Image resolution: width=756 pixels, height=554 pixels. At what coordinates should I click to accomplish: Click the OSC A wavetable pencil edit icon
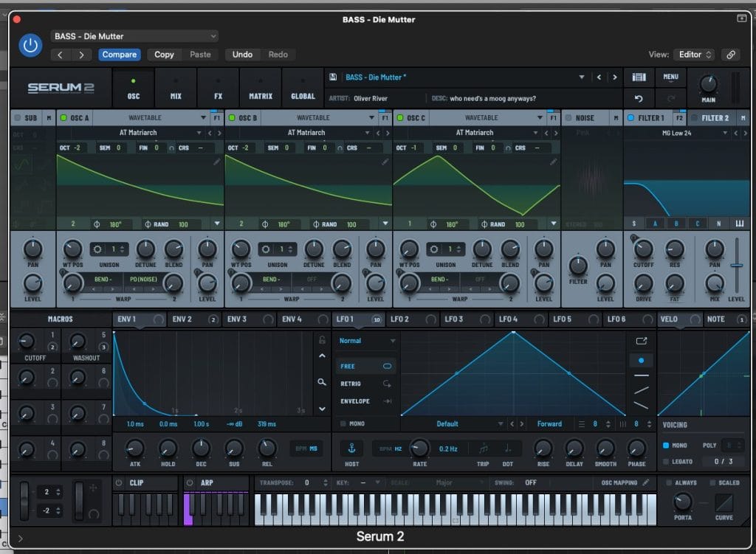pos(217,162)
